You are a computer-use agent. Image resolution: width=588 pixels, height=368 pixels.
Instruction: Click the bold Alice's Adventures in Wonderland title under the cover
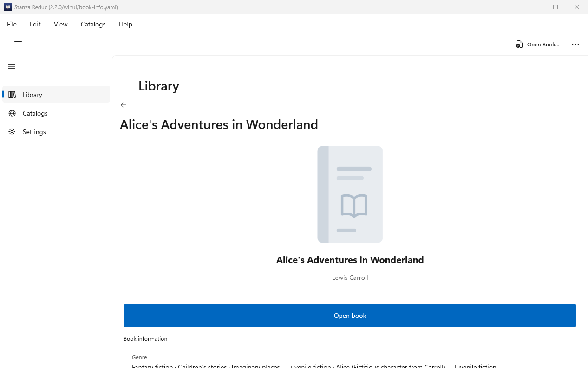click(350, 260)
